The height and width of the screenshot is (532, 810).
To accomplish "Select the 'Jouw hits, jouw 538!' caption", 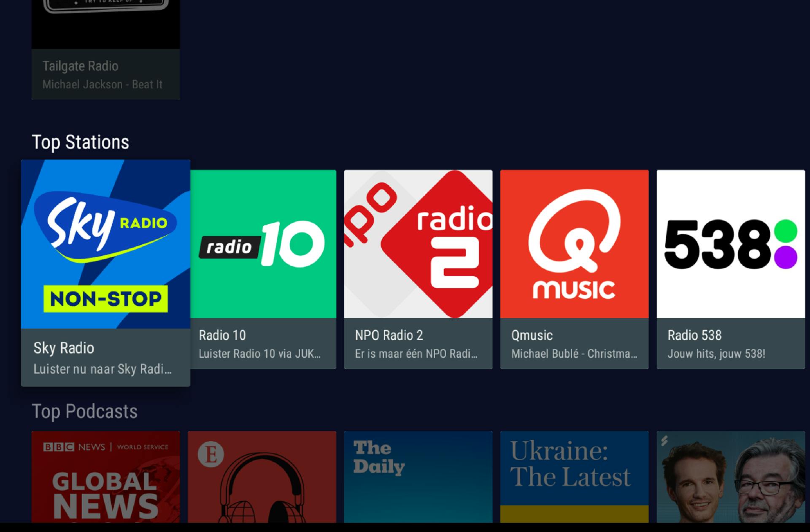I will [716, 354].
